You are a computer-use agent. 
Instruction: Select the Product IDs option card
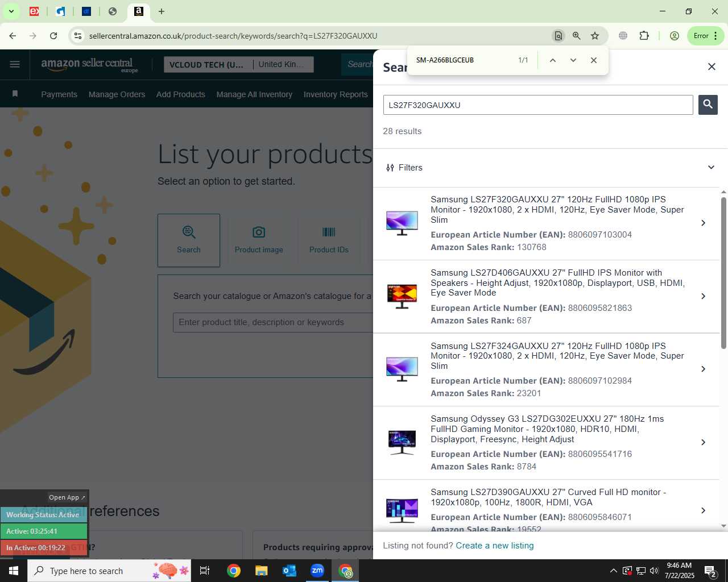tap(329, 240)
